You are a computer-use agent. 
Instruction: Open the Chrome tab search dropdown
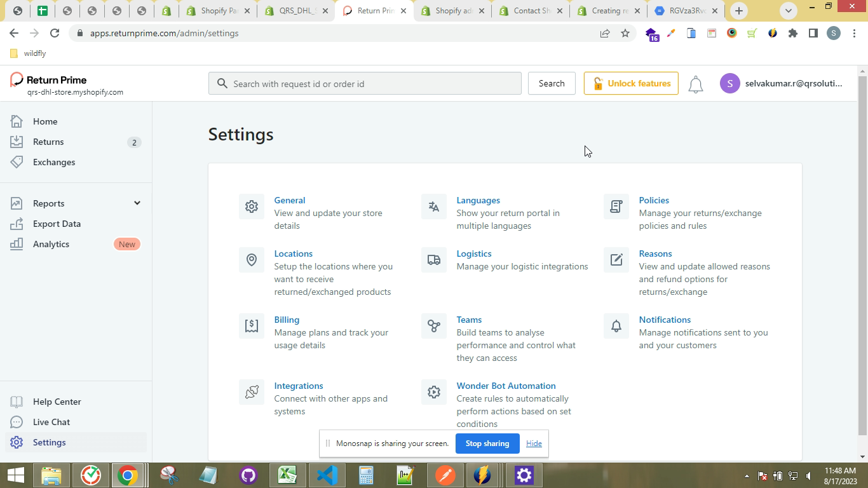pos(789,11)
